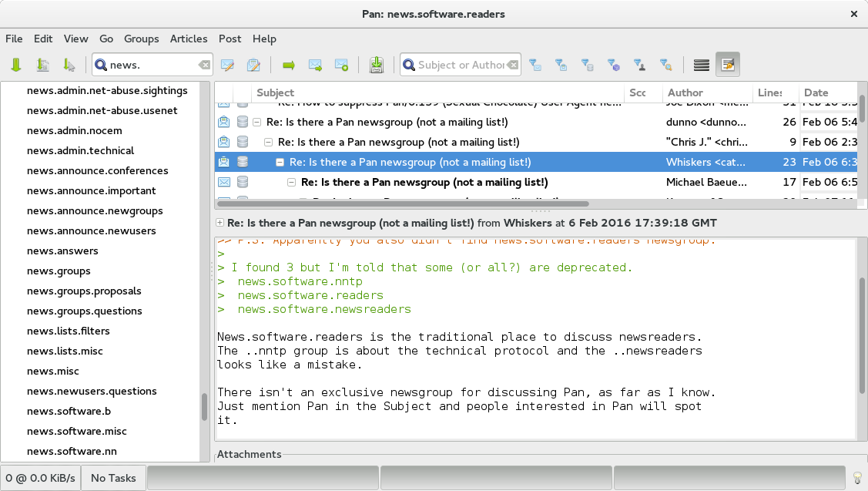The height and width of the screenshot is (491, 868).
Task: Click the Save Articles icon in toolbar
Action: pos(376,66)
